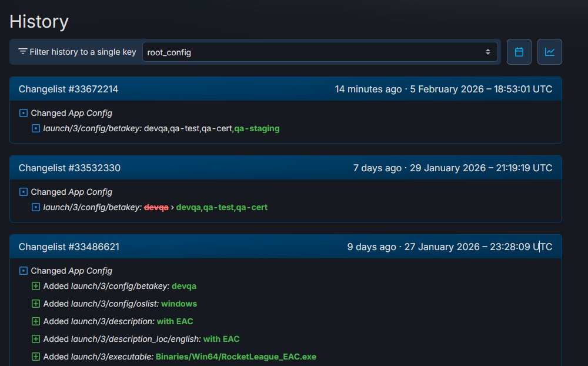This screenshot has height=366, width=588.
Task: Click the dropdown arrows on key selector
Action: click(487, 52)
